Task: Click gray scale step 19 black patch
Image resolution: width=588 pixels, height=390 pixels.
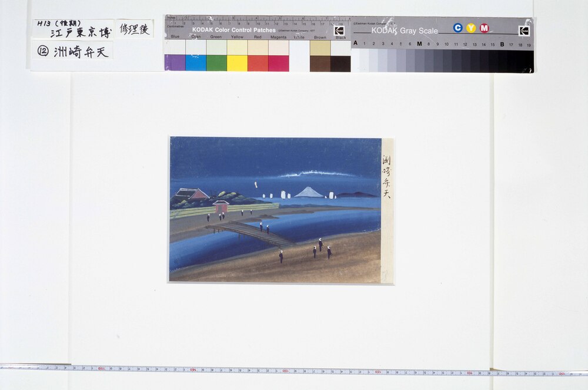Action: [x=529, y=60]
